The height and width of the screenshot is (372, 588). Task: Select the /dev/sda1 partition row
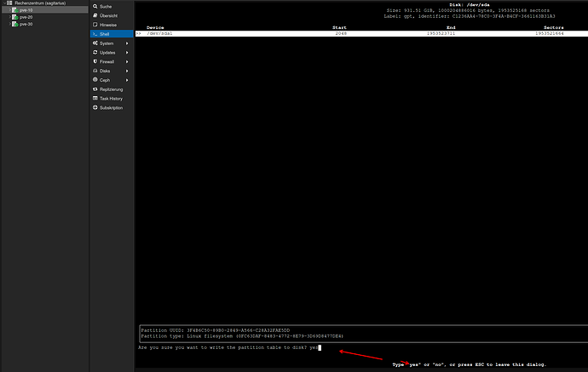click(361, 34)
